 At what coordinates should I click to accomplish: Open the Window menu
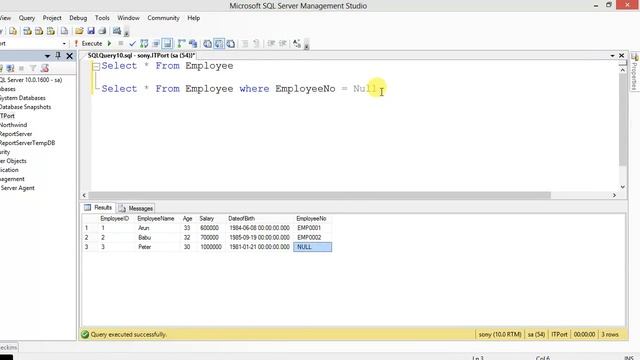pos(128,18)
